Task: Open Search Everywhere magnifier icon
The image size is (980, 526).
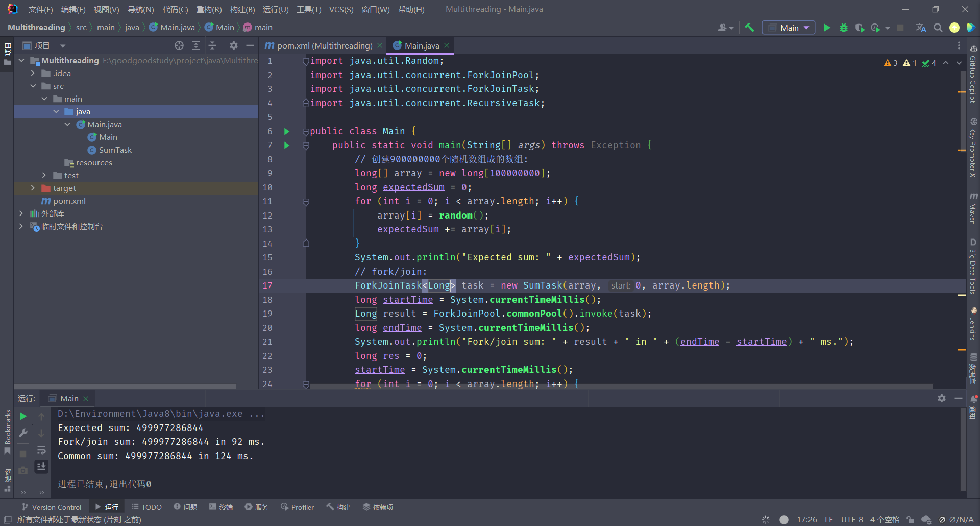Action: [938, 28]
